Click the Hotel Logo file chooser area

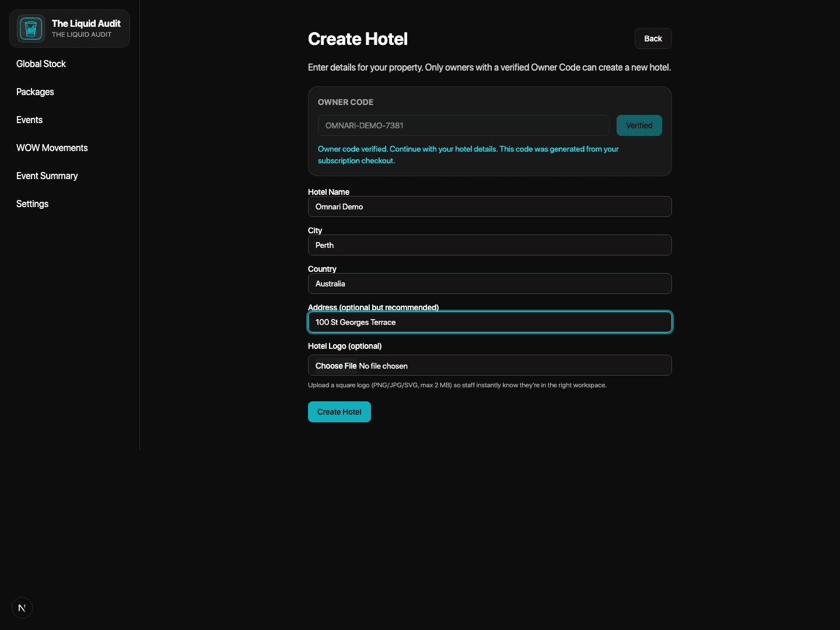[489, 365]
